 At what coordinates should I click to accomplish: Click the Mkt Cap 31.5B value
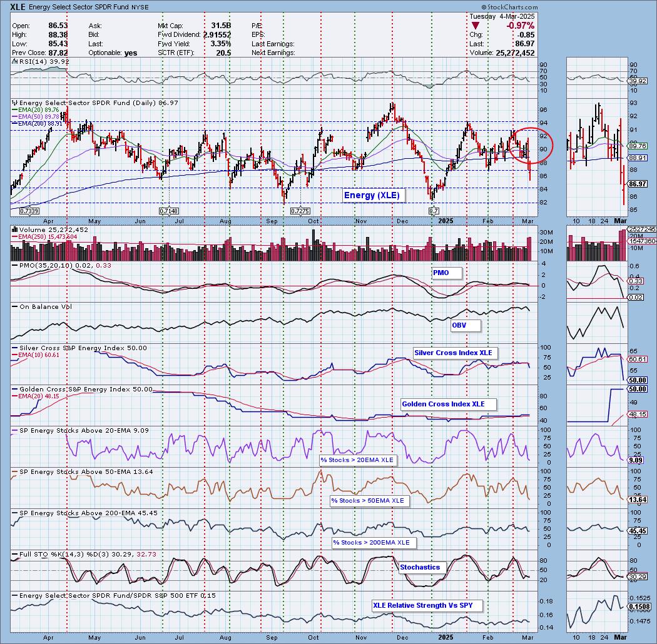pos(221,26)
